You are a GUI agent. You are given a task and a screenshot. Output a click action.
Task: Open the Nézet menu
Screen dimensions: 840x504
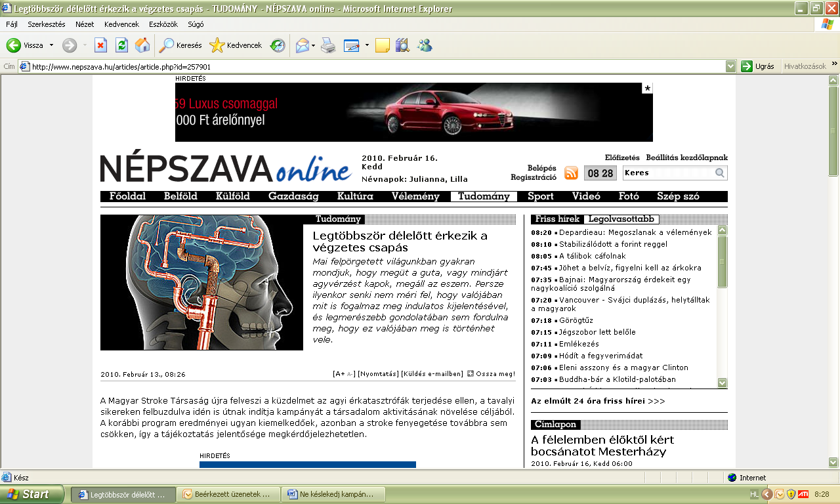[x=85, y=24]
